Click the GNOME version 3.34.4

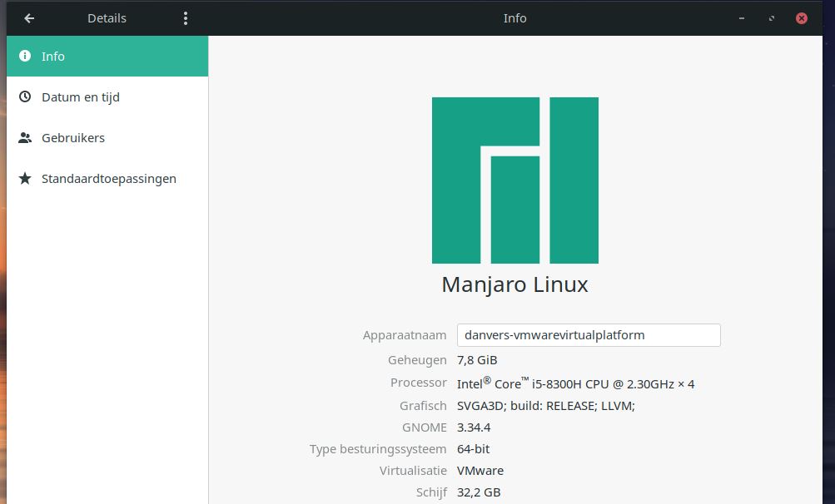(x=474, y=427)
